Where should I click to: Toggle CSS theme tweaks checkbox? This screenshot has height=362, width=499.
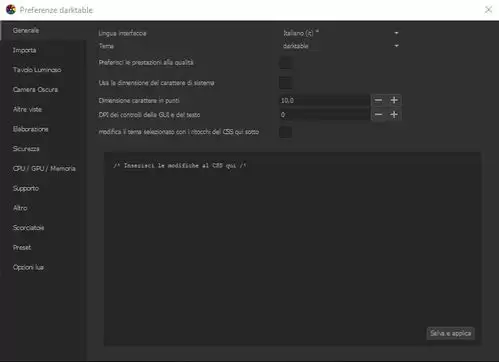tap(285, 132)
